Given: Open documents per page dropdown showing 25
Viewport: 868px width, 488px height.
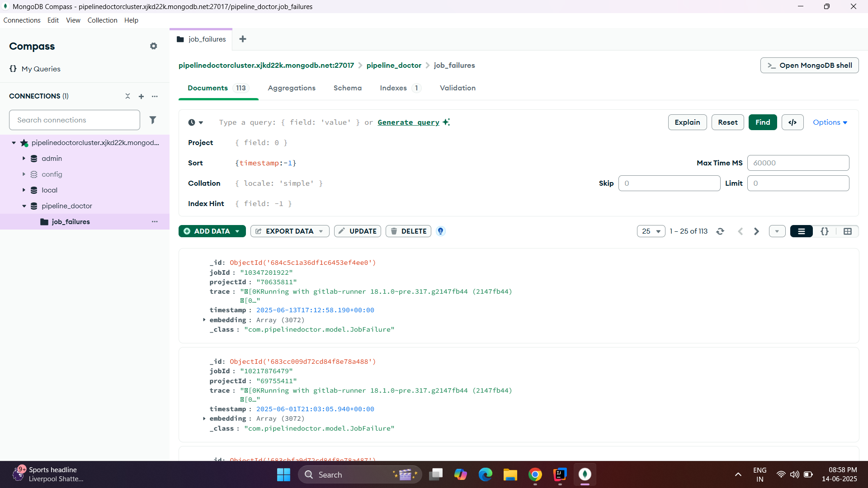Looking at the screenshot, I should point(651,231).
